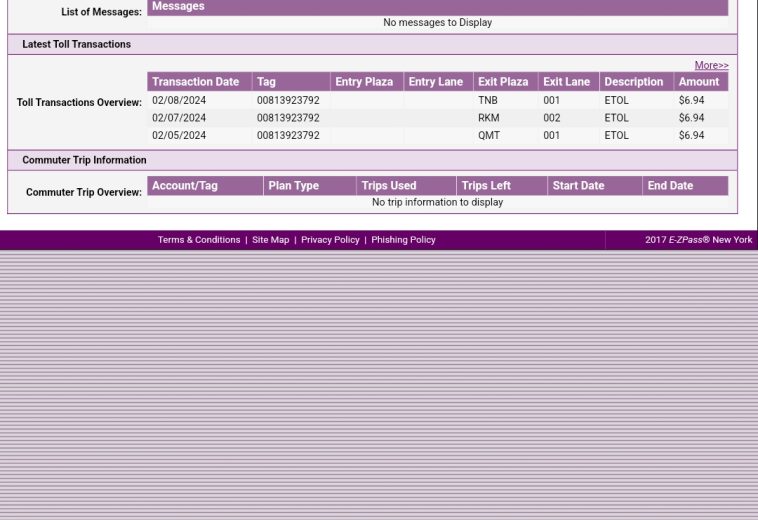Click the Latest Toll Transactions section heading
This screenshot has height=520, width=758.
(x=76, y=44)
